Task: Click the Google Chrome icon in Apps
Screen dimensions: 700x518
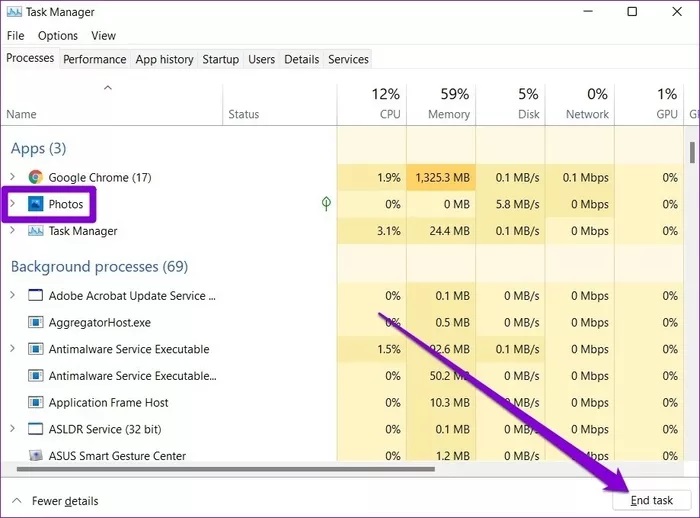Action: (x=36, y=177)
